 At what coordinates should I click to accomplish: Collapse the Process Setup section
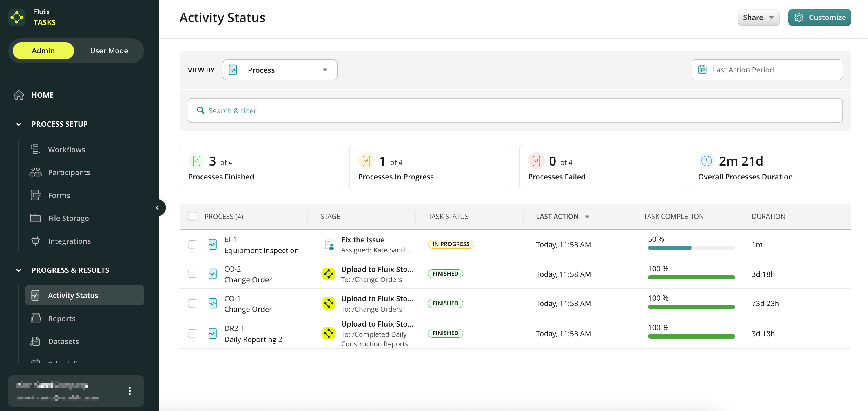19,124
